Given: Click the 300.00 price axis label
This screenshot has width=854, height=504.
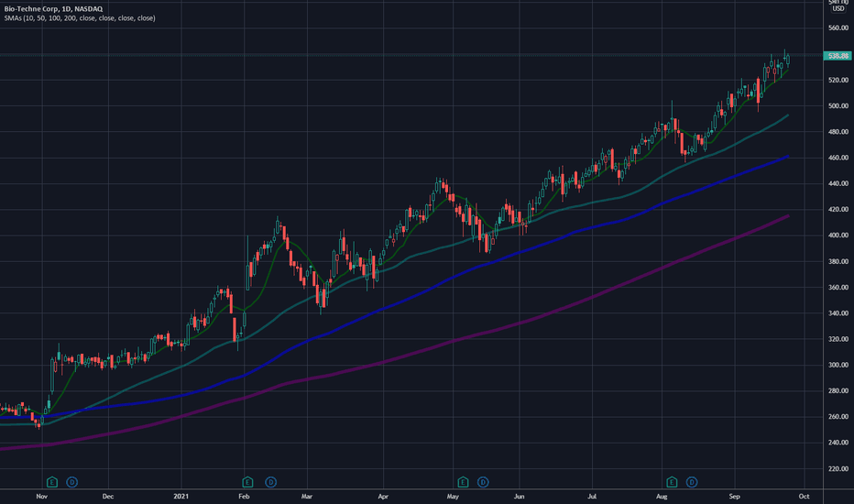Looking at the screenshot, I should (x=838, y=365).
